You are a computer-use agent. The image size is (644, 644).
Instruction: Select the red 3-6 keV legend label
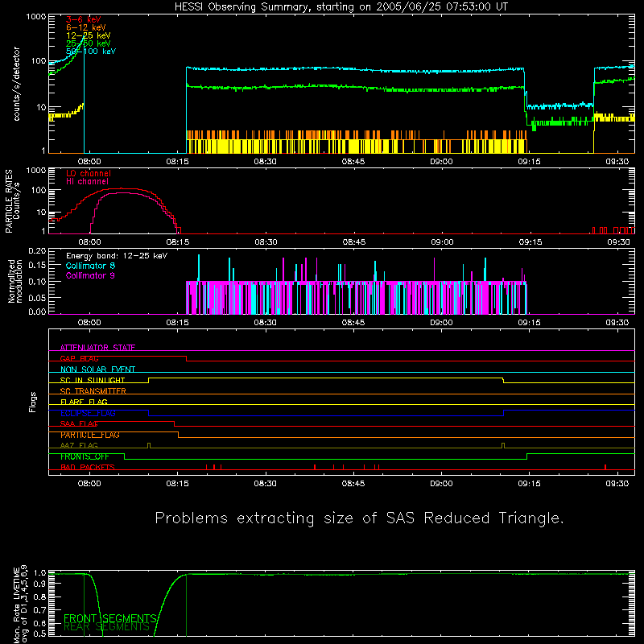pyautogui.click(x=84, y=19)
